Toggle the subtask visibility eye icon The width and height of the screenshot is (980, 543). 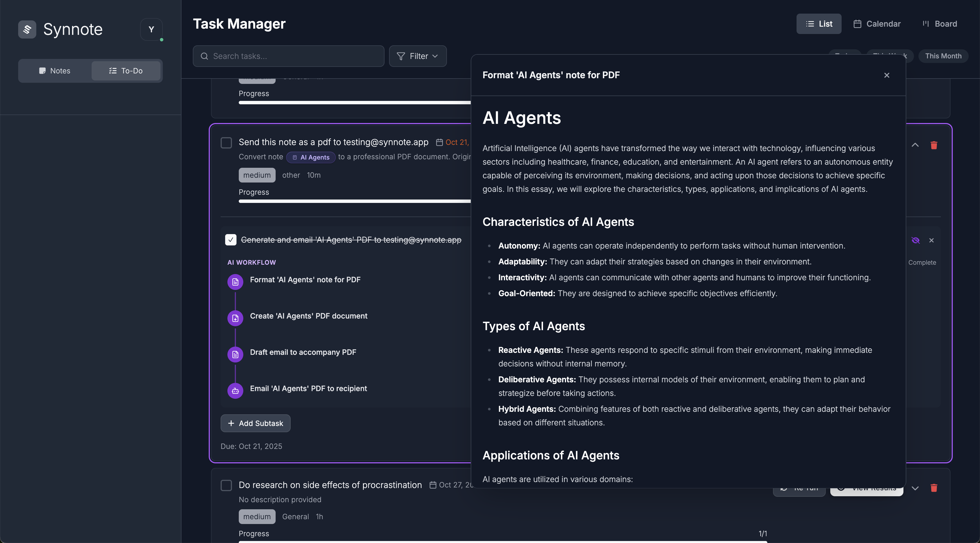tap(915, 240)
